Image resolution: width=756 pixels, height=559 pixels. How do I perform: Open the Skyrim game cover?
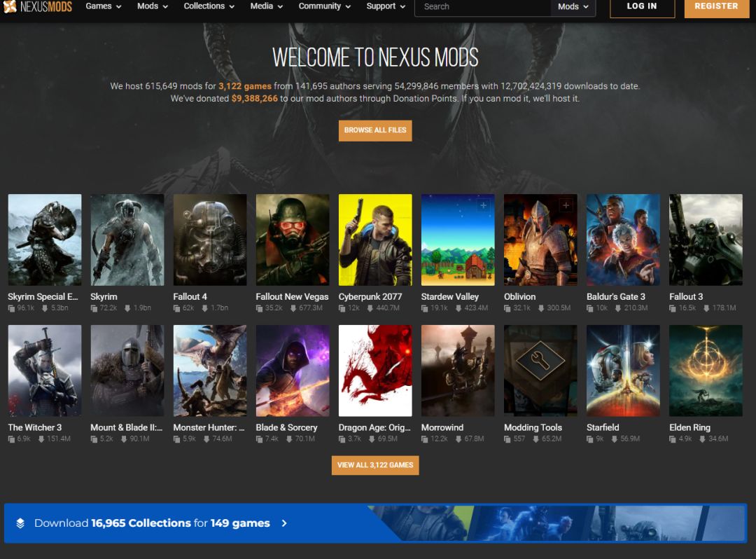[127, 240]
